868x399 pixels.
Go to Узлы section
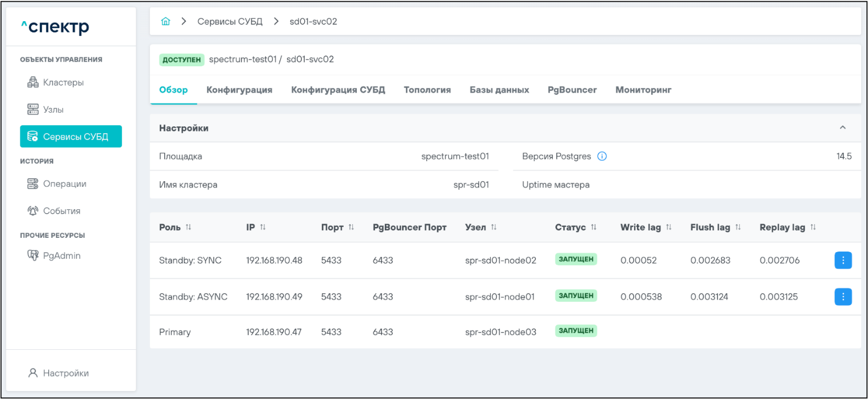[x=53, y=109]
